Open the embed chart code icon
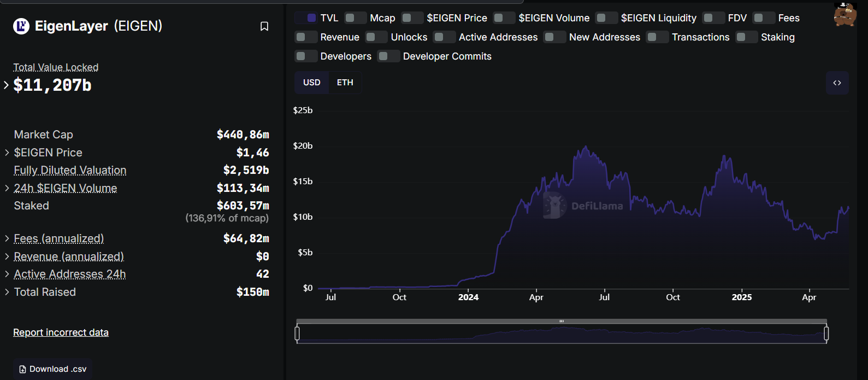 (x=837, y=83)
